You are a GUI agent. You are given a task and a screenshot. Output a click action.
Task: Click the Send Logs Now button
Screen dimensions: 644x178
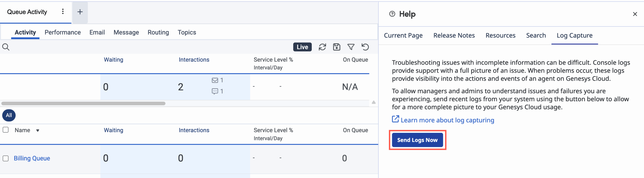(417, 140)
